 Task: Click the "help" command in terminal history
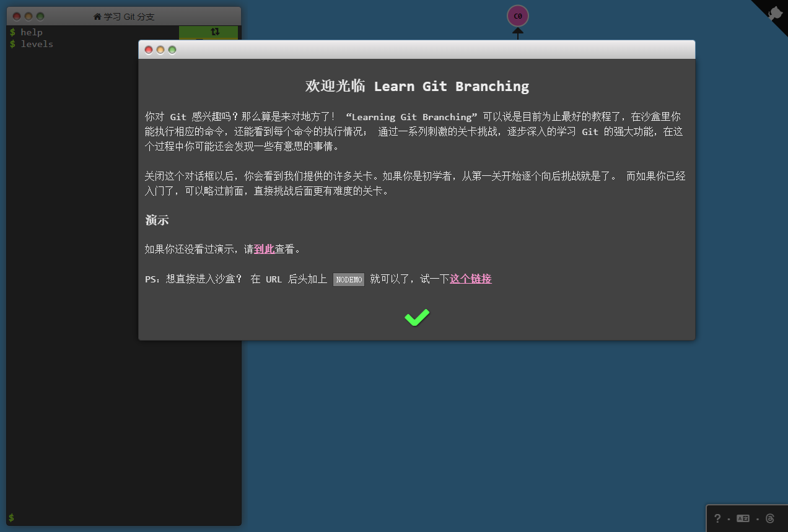32,32
